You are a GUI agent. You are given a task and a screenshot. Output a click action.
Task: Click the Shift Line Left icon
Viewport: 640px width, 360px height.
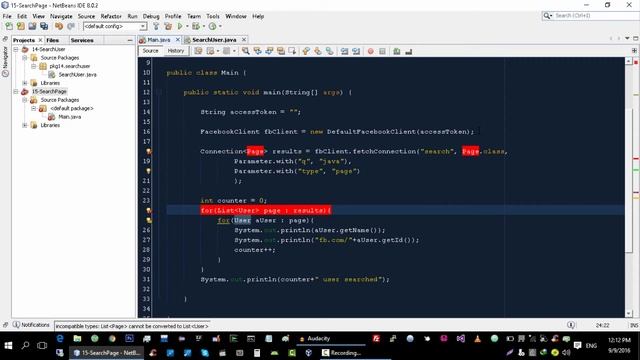coord(344,51)
